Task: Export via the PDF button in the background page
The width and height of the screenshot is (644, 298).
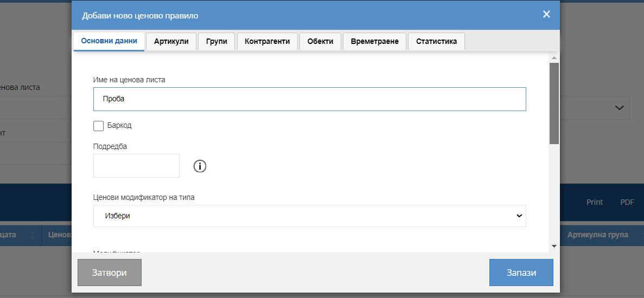Action: pos(627,202)
